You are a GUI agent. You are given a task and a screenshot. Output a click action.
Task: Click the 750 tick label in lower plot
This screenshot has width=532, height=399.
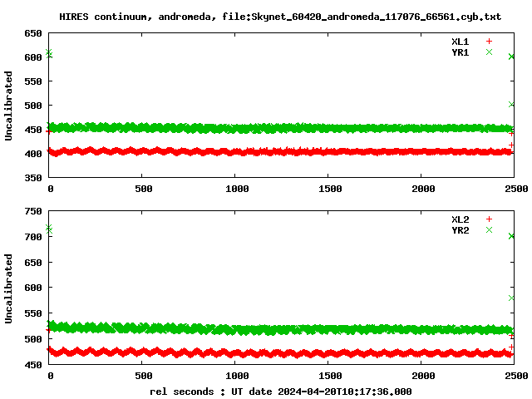tap(33, 211)
